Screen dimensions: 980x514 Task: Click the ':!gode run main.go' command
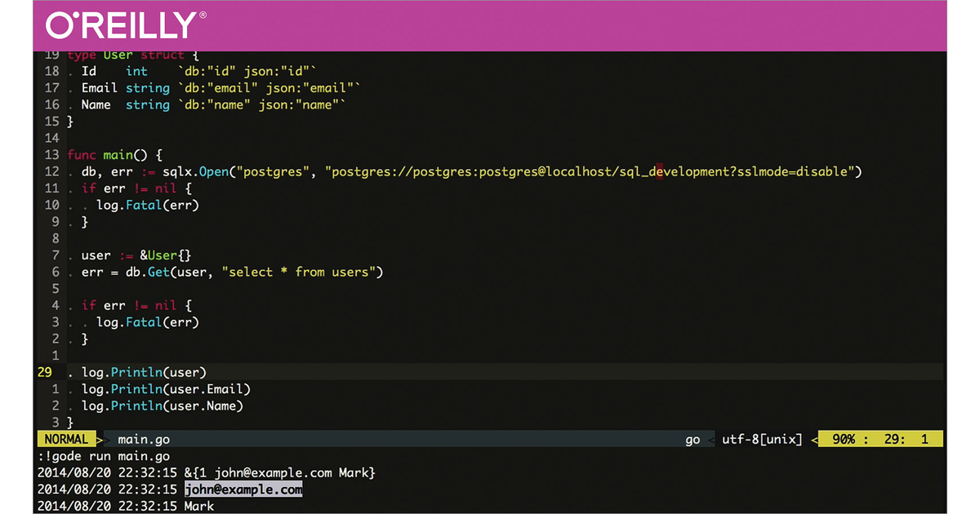click(x=104, y=457)
